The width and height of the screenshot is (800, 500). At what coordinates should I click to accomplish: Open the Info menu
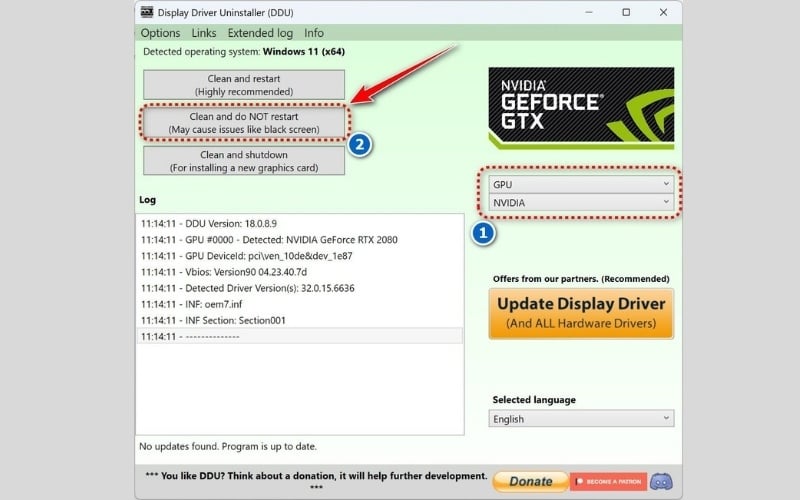click(x=314, y=33)
